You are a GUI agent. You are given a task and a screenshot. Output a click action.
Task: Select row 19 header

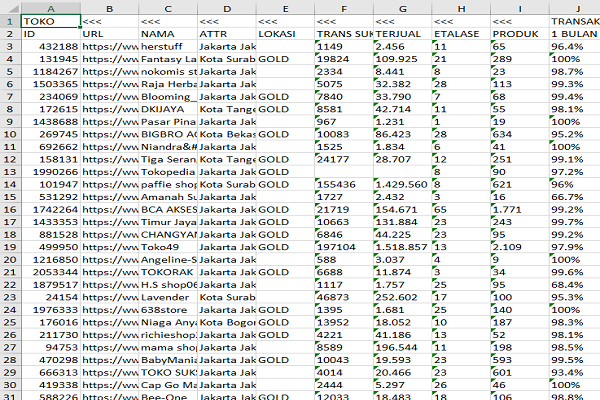coord(10,247)
